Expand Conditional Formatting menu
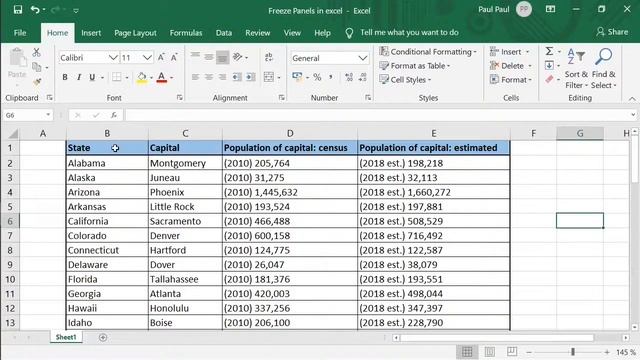Image resolution: width=640 pixels, height=360 pixels. [427, 51]
